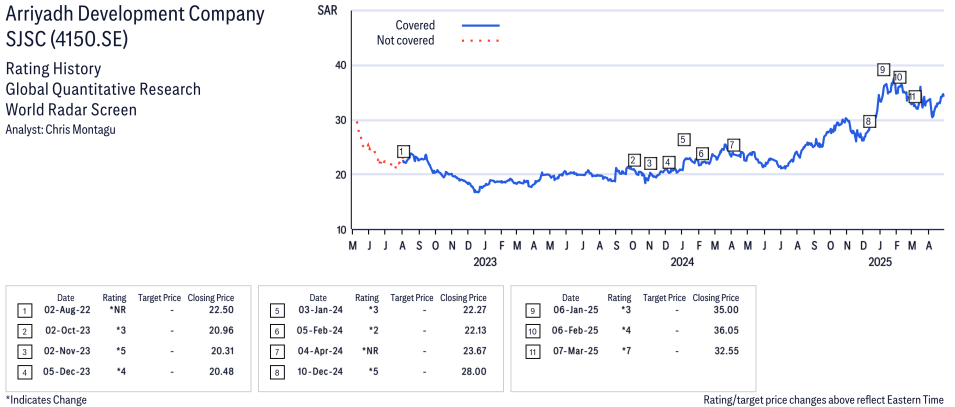Click the 2024 year label on axis
The height and width of the screenshot is (407, 955).
pyautogui.click(x=682, y=263)
